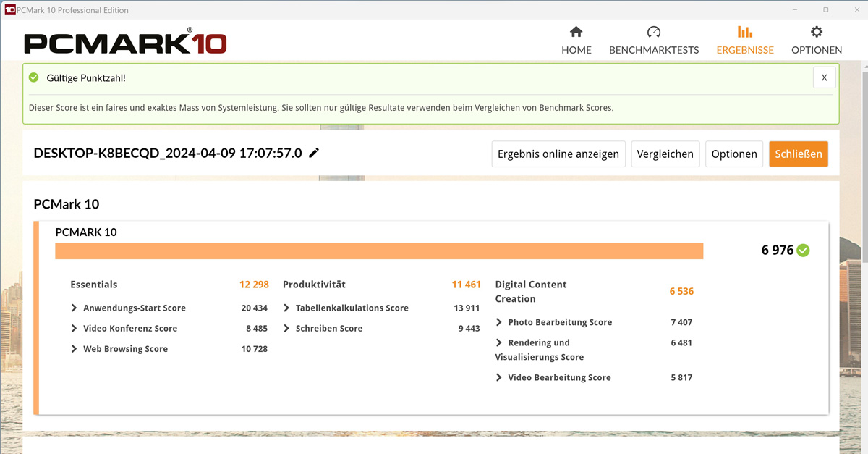Click the speedometer Benchmarktests icon
This screenshot has width=868, height=454.
click(x=654, y=32)
